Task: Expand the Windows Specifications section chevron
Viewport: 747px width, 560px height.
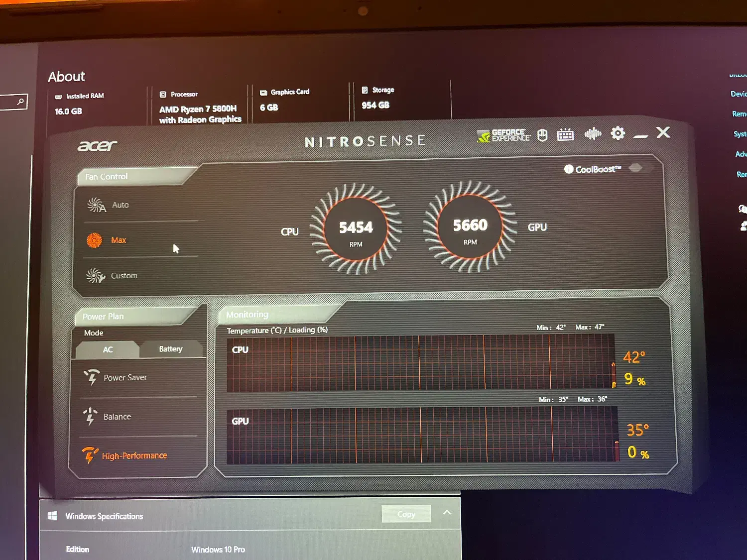Action: (x=447, y=512)
